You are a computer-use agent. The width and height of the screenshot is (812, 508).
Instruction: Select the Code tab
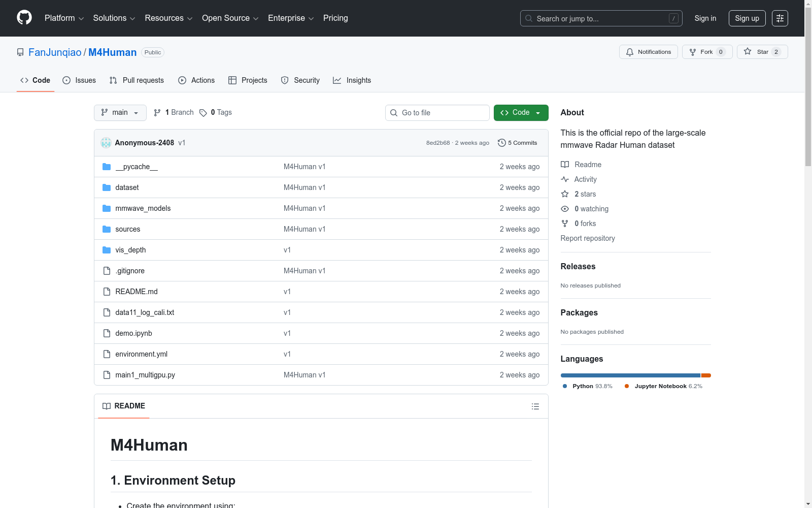[x=36, y=80]
